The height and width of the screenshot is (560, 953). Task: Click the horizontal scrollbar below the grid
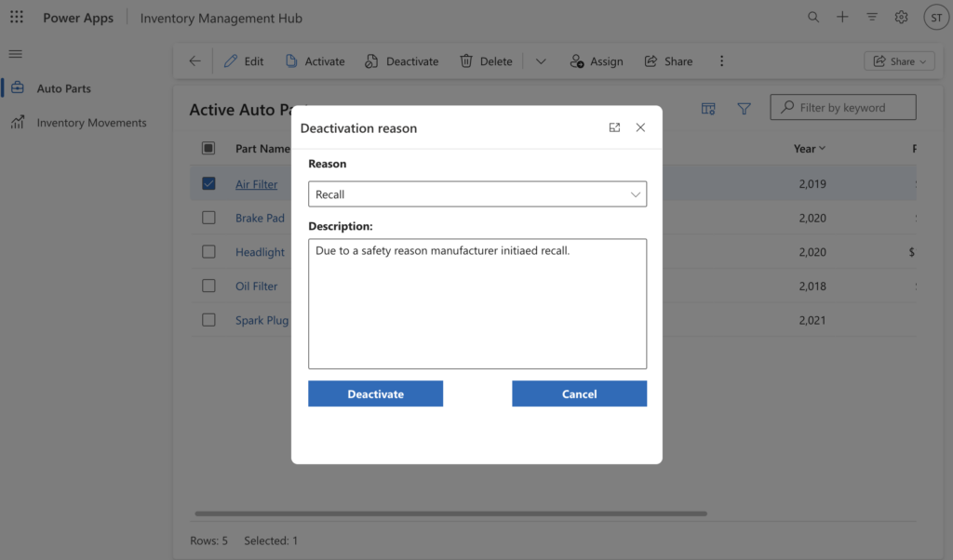pos(450,513)
